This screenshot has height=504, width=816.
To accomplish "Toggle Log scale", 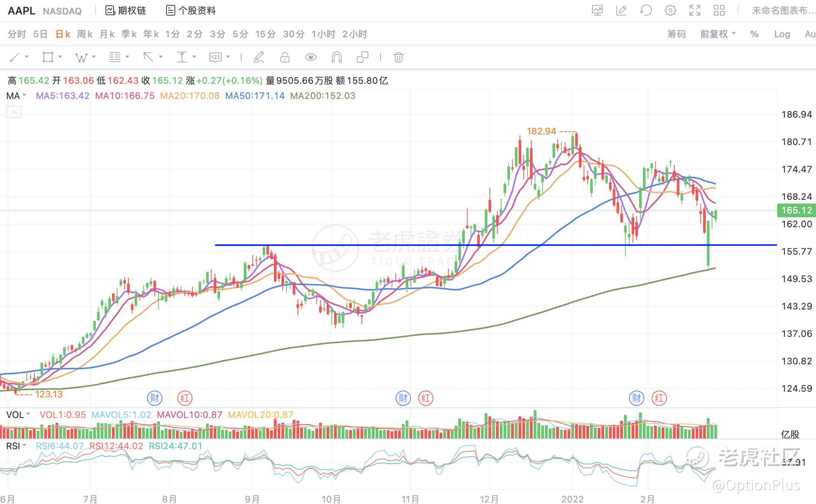I will point(782,34).
